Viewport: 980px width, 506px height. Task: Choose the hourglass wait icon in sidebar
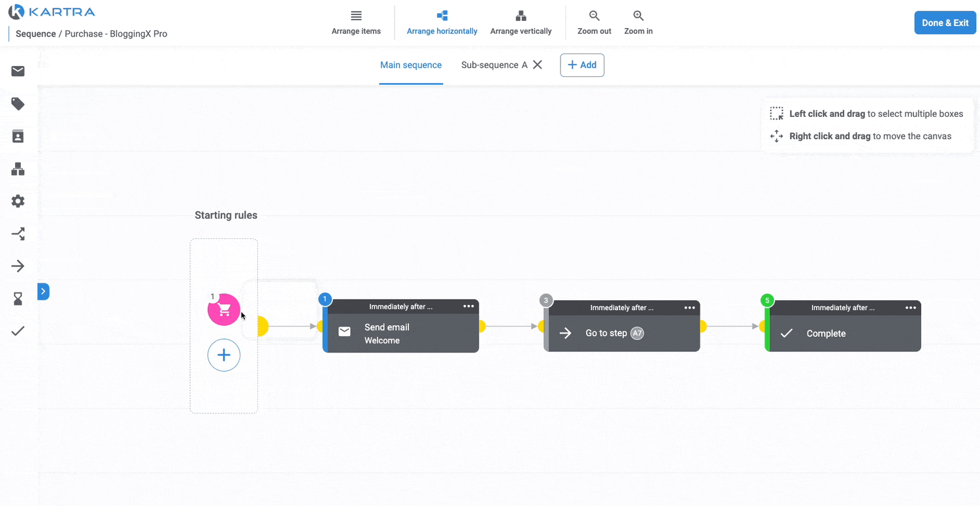coord(18,298)
